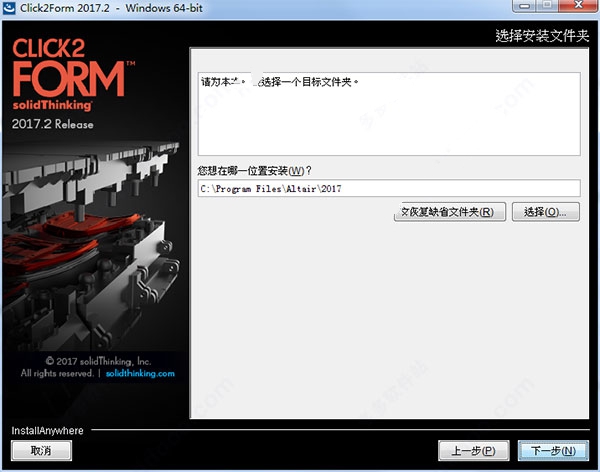The image size is (600, 472).
Task: Focus the install path input field
Action: pyautogui.click(x=389, y=188)
